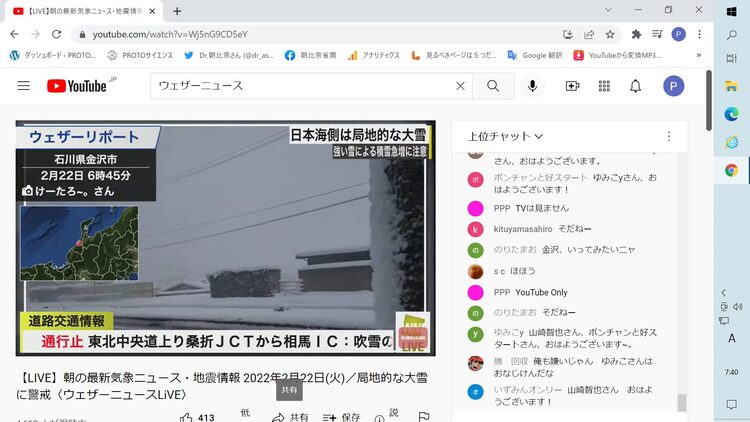The image size is (750, 422).
Task: Click PPP message 'TVは見ません'
Action: [x=542, y=208]
